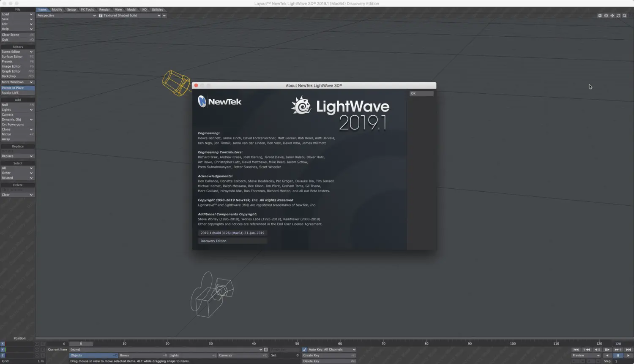Open Textured Shaded Solid display mode dropdown

(x=130, y=16)
